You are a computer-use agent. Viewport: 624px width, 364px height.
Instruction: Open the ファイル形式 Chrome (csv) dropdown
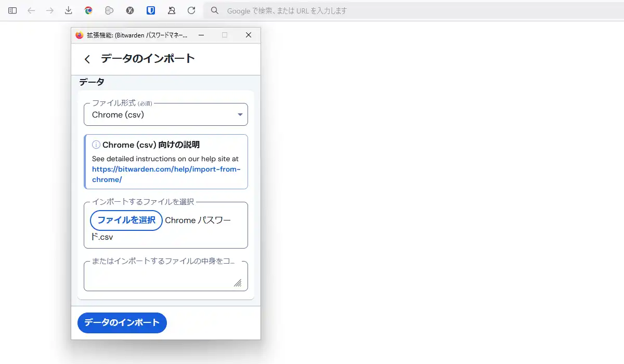click(x=166, y=114)
